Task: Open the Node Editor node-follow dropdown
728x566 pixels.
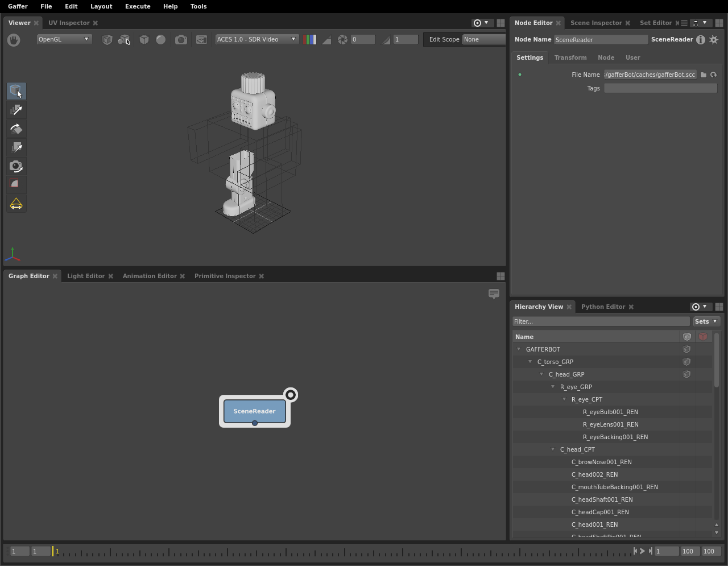Action: pyautogui.click(x=700, y=23)
